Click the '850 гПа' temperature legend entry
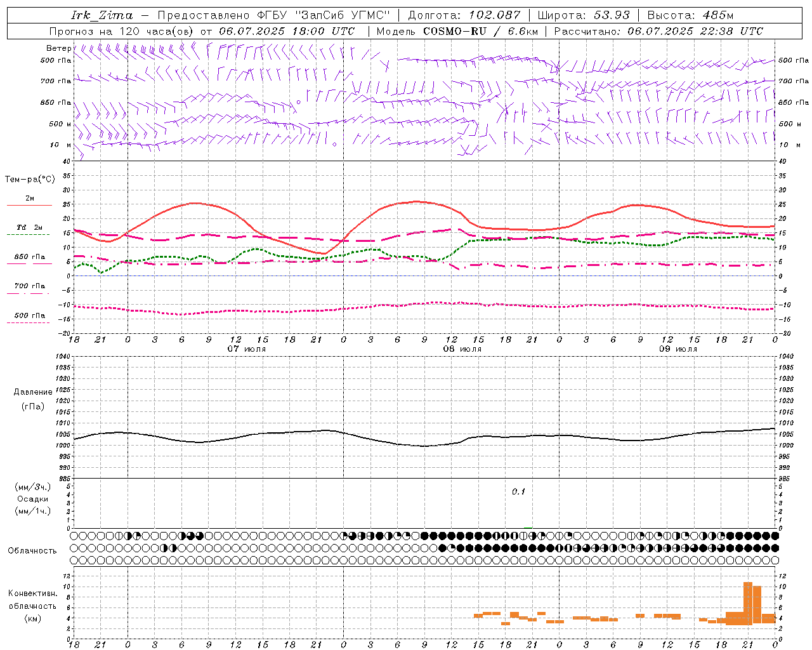 point(30,257)
